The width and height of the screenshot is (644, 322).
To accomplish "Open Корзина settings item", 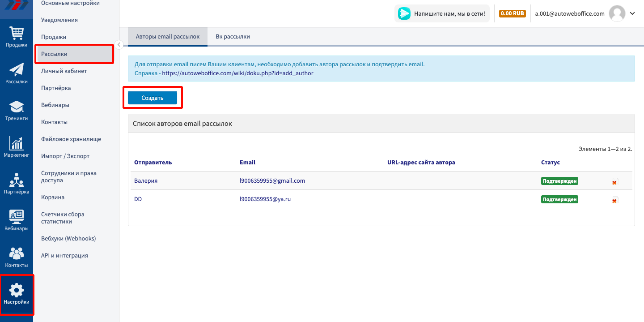I will point(53,197).
